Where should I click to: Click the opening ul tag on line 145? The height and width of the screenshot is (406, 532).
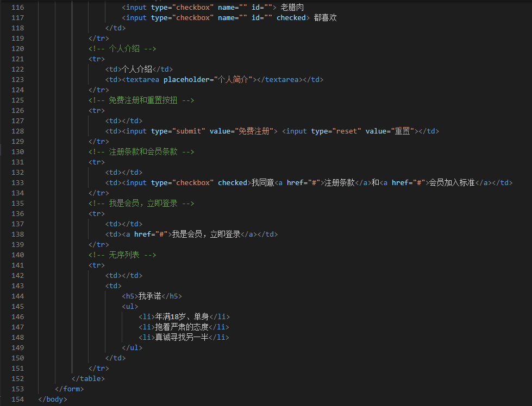(x=130, y=306)
